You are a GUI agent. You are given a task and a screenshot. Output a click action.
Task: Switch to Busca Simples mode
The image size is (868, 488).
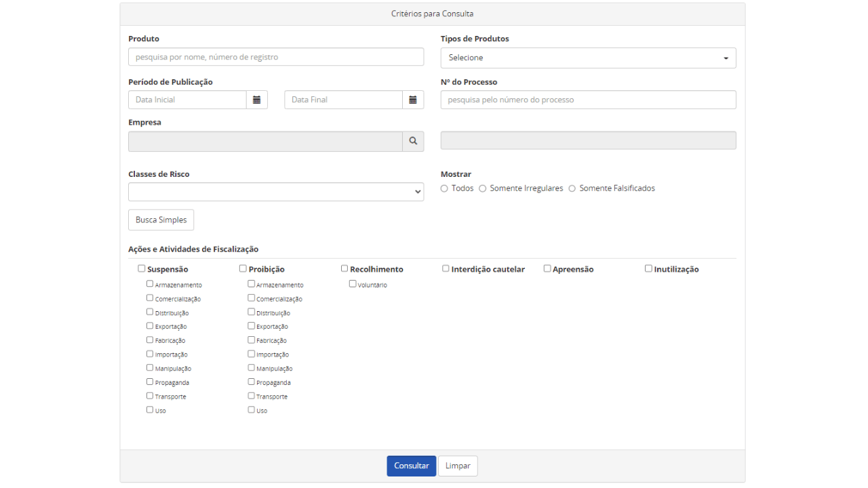click(161, 220)
